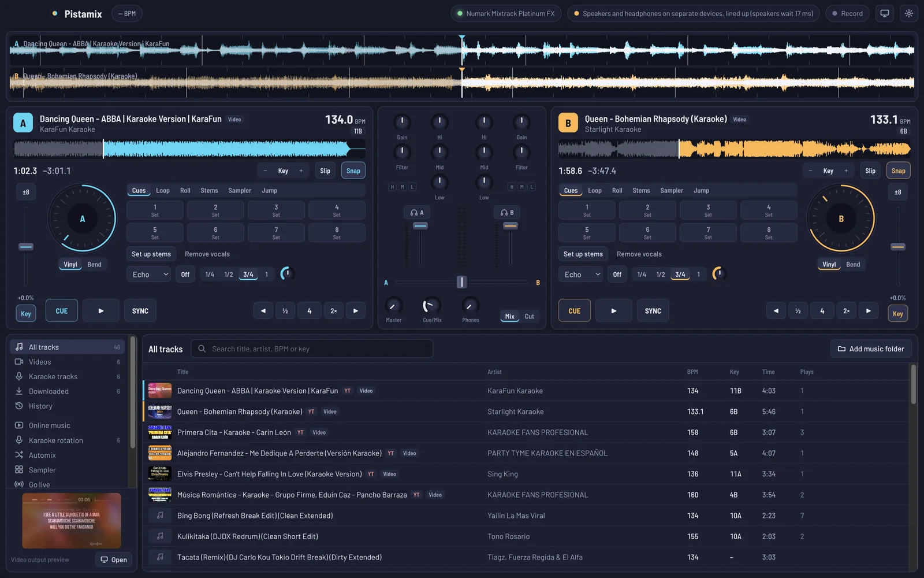Screen dimensions: 924x578
Task: Click Add music folder button
Action: click(871, 349)
